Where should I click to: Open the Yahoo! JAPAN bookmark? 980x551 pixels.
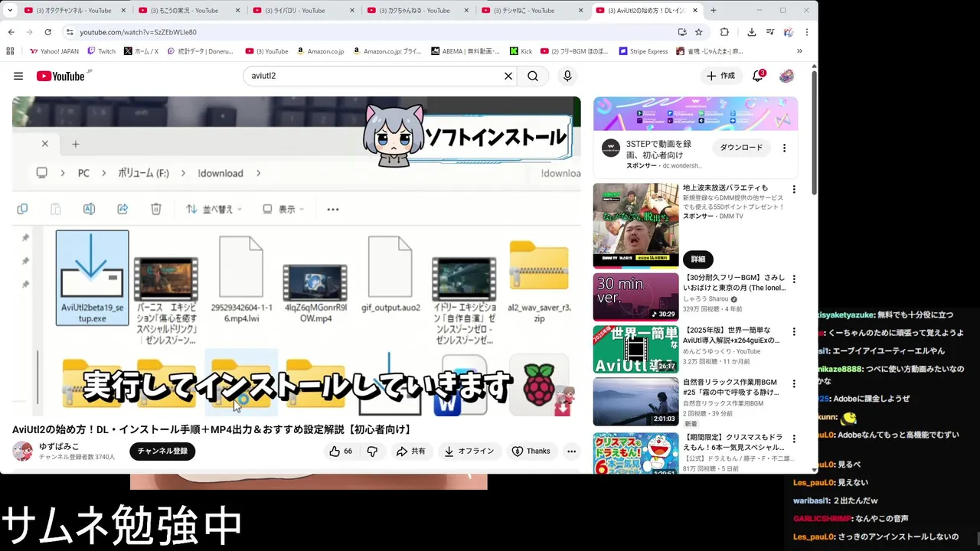pos(54,51)
